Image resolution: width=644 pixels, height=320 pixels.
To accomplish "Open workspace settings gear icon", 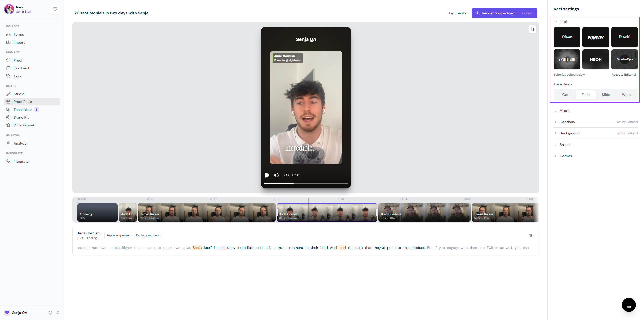I will click(50, 312).
